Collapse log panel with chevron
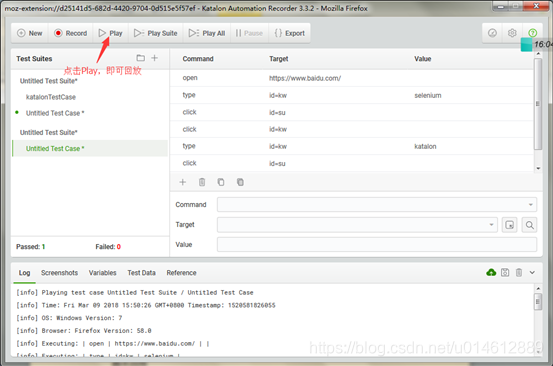This screenshot has width=553, height=366. click(532, 272)
